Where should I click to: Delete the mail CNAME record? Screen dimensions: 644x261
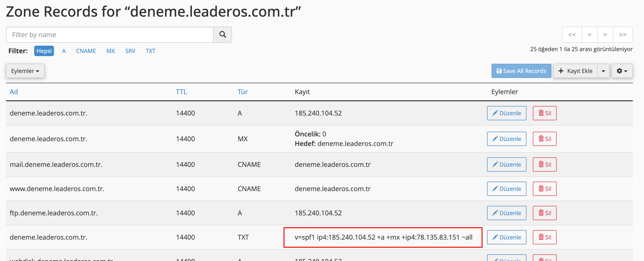(544, 164)
